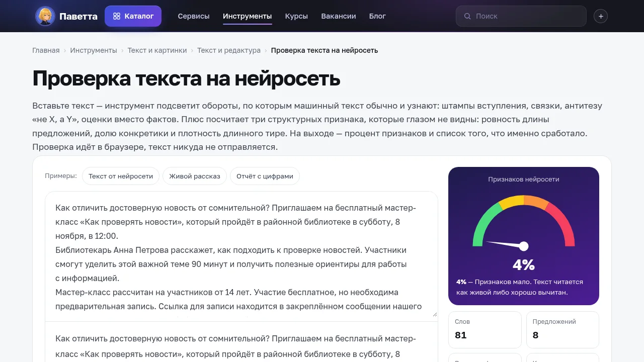The width and height of the screenshot is (644, 362).
Task: Click the textarea resize handle corner
Action: [x=434, y=314]
